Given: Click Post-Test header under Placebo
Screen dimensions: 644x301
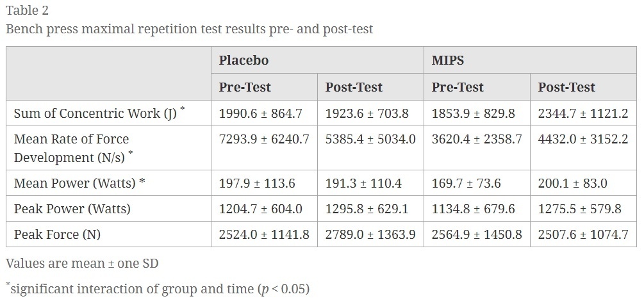Looking at the screenshot, I should click(x=354, y=87).
